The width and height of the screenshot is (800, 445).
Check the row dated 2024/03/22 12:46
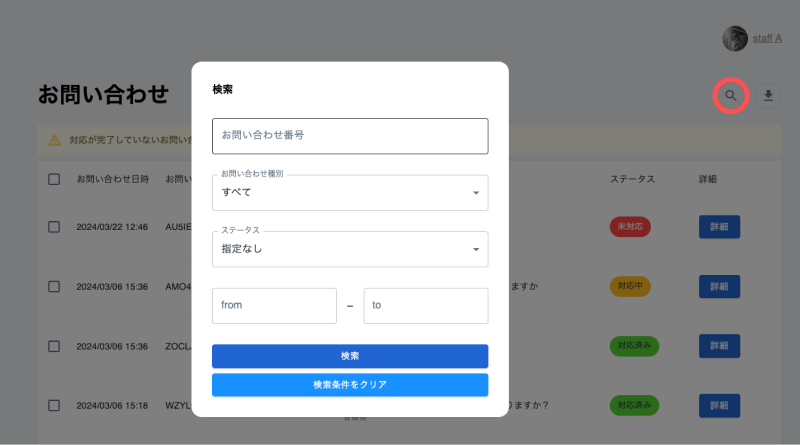pos(54,227)
